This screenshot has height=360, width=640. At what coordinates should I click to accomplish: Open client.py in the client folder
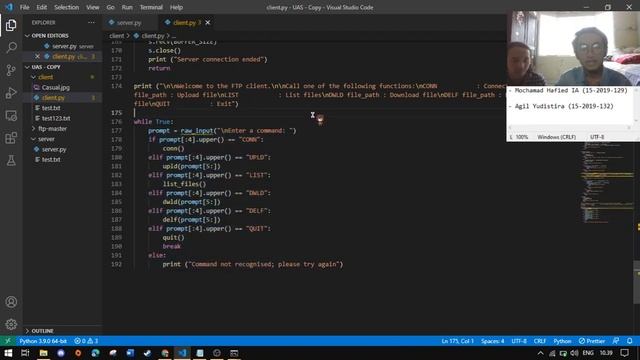[53, 98]
